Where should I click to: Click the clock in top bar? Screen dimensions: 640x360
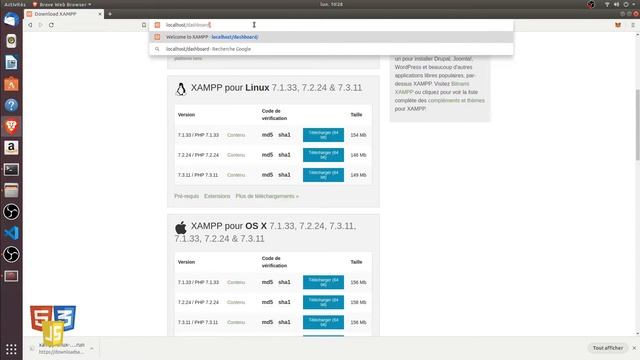click(x=331, y=4)
